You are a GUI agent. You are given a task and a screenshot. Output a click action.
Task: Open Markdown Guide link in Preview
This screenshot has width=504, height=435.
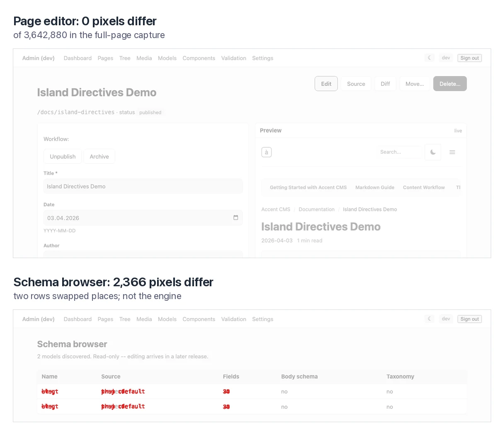coord(375,187)
